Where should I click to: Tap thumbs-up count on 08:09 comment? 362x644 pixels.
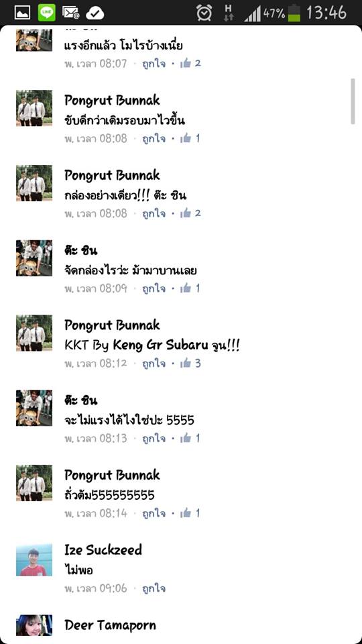(190, 288)
